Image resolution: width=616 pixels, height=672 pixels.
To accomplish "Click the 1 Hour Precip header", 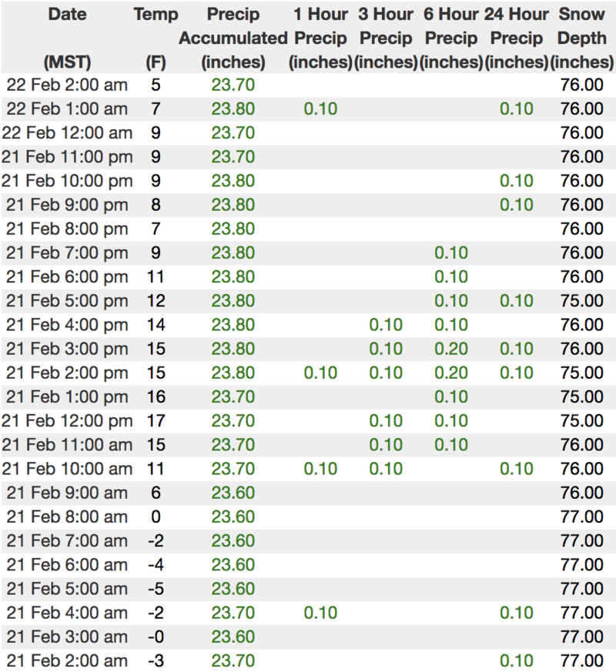I will pyautogui.click(x=320, y=38).
